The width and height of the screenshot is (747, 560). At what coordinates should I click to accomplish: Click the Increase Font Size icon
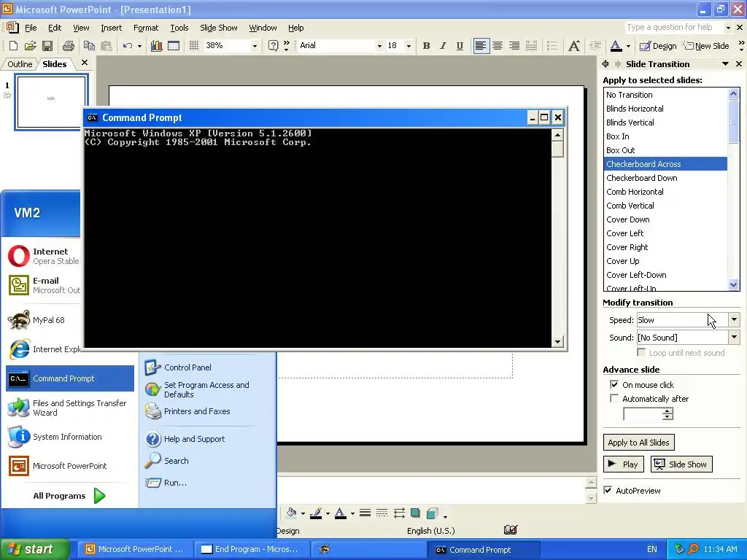pos(574,46)
